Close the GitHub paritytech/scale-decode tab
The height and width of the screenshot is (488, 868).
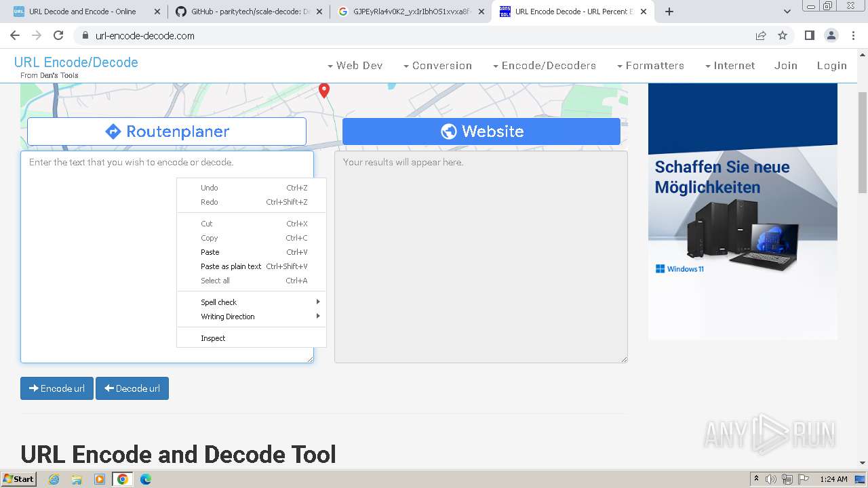pyautogui.click(x=319, y=12)
